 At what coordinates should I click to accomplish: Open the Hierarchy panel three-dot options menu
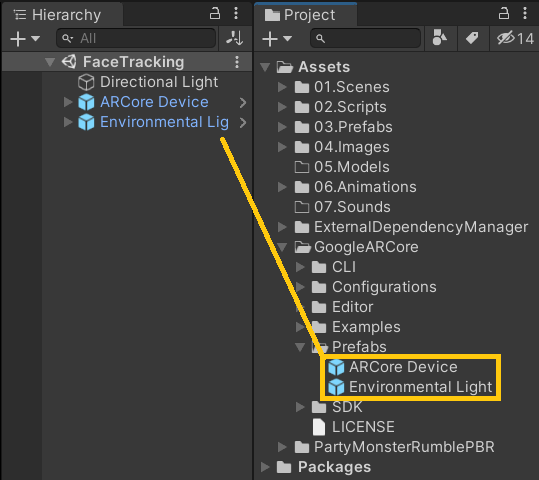[x=236, y=14]
